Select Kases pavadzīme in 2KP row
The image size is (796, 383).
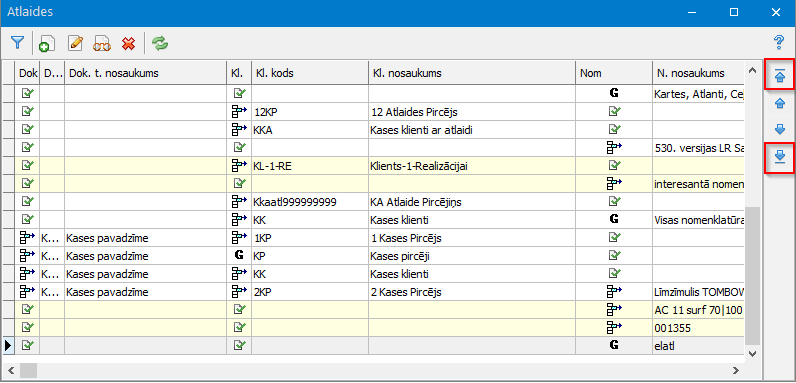coord(145,292)
